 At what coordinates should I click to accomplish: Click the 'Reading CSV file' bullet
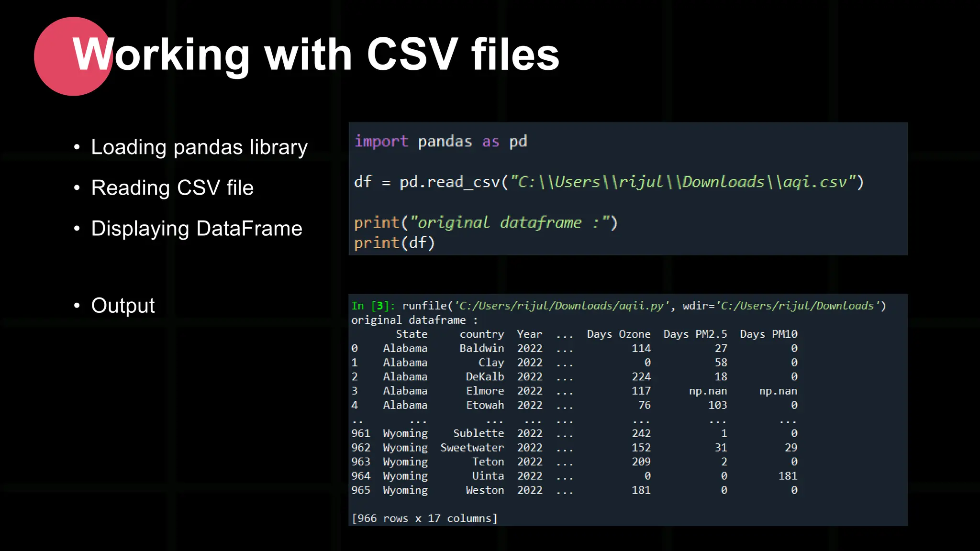[172, 188]
